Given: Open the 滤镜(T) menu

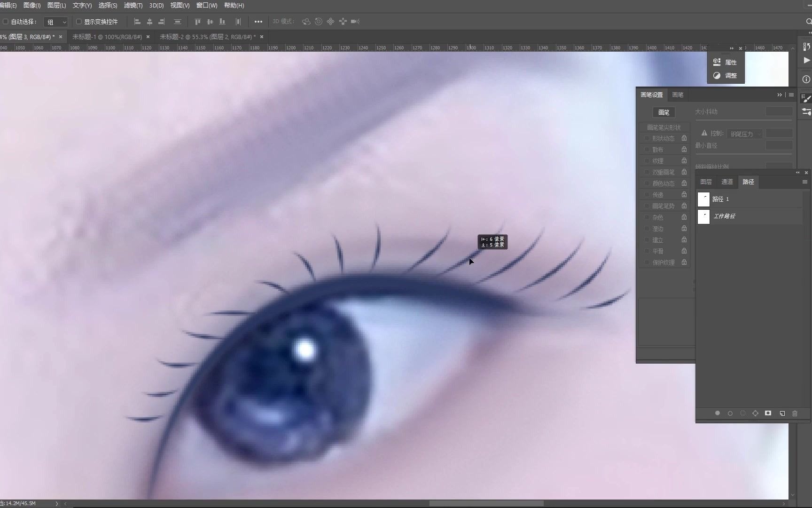Looking at the screenshot, I should [x=133, y=6].
